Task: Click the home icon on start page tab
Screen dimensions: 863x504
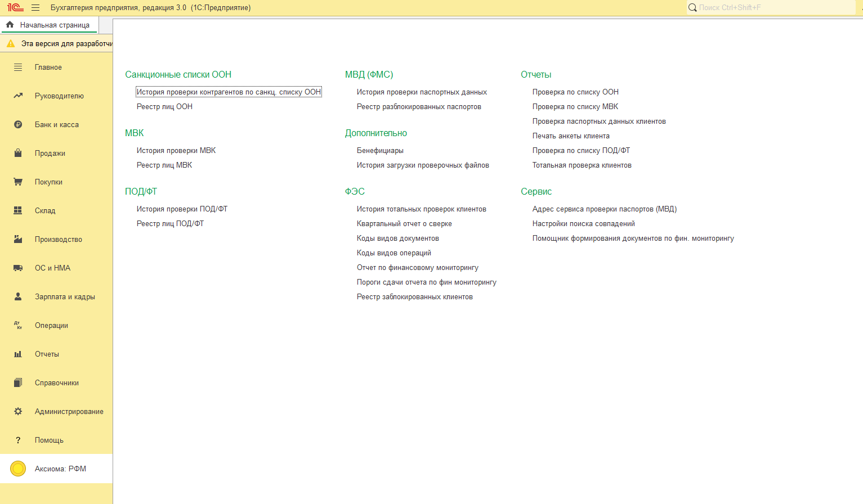Action: tap(10, 25)
